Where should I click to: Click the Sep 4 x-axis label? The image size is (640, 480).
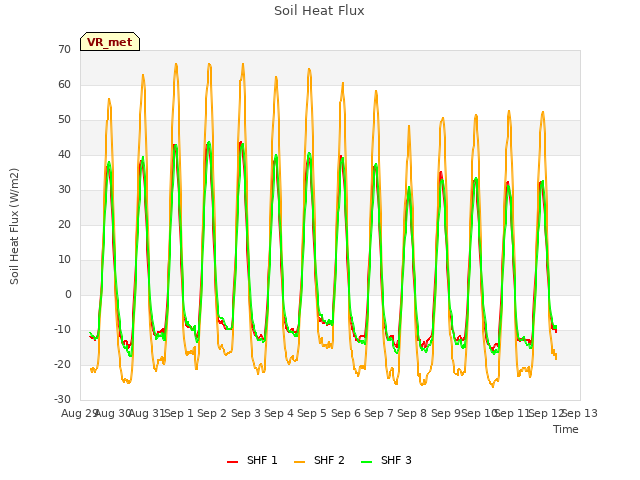pyautogui.click(x=279, y=413)
